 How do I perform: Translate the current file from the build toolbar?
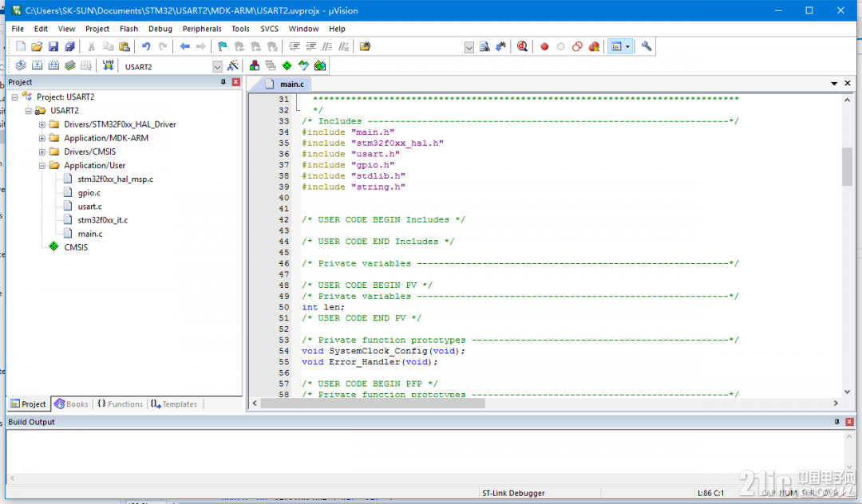coord(20,66)
